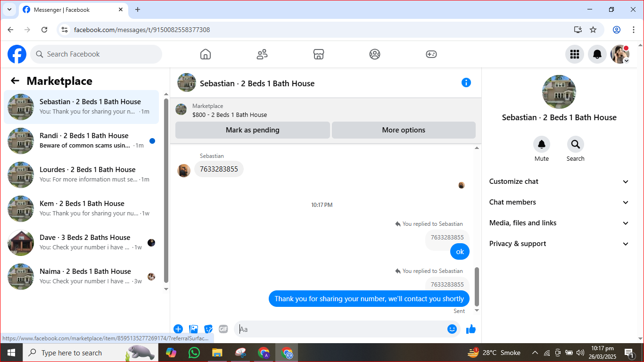Open Dave 3 Beds 2 Baths House chat
Viewport: 644px width, 362px height.
pos(82,243)
